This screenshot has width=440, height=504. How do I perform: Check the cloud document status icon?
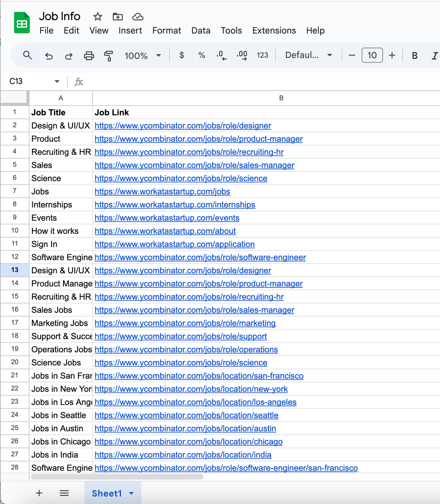pos(137,17)
